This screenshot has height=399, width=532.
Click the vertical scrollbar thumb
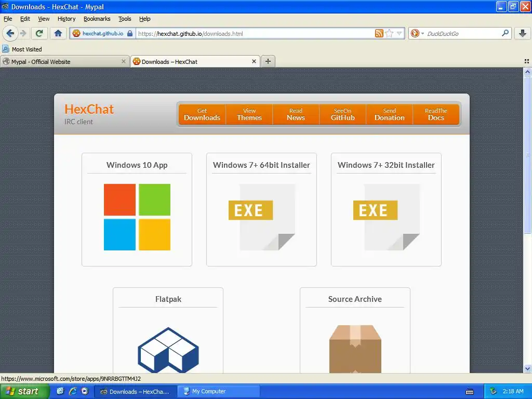coord(527,155)
